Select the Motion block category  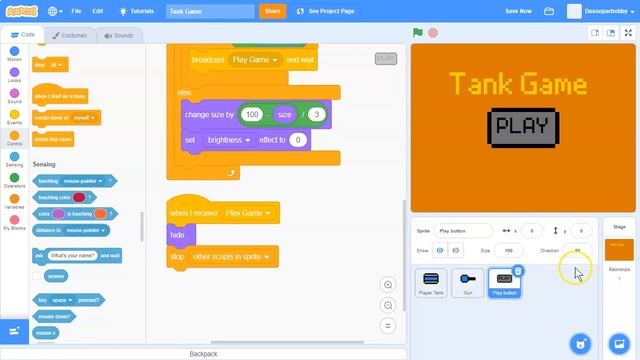14,54
